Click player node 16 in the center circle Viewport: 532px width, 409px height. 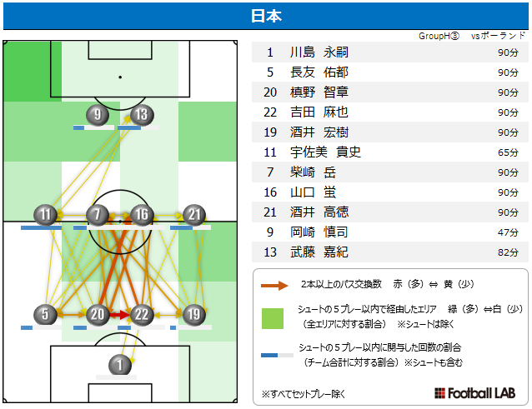[x=142, y=215]
